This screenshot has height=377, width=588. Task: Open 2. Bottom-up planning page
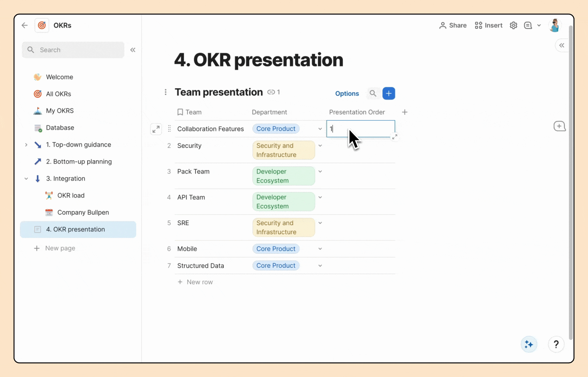tap(78, 162)
